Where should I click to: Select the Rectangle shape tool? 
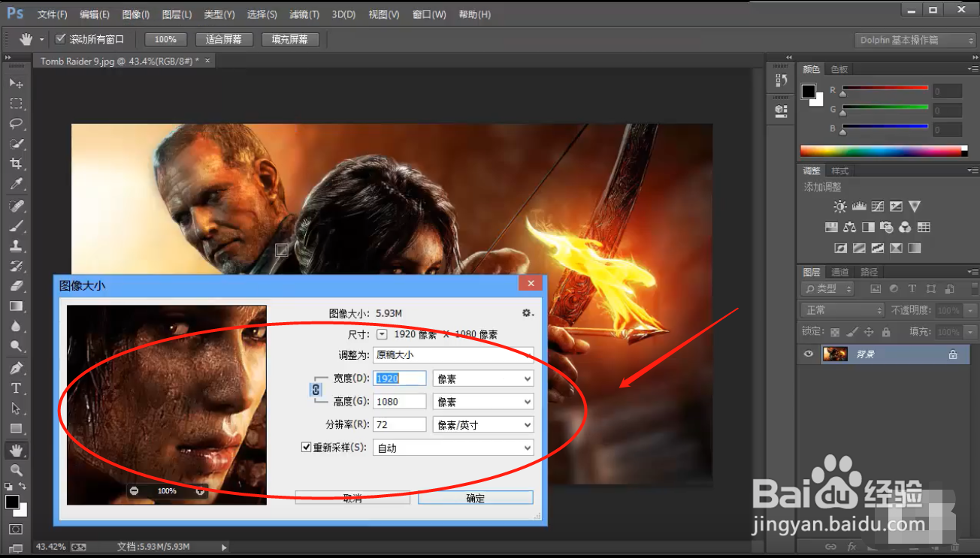click(16, 429)
